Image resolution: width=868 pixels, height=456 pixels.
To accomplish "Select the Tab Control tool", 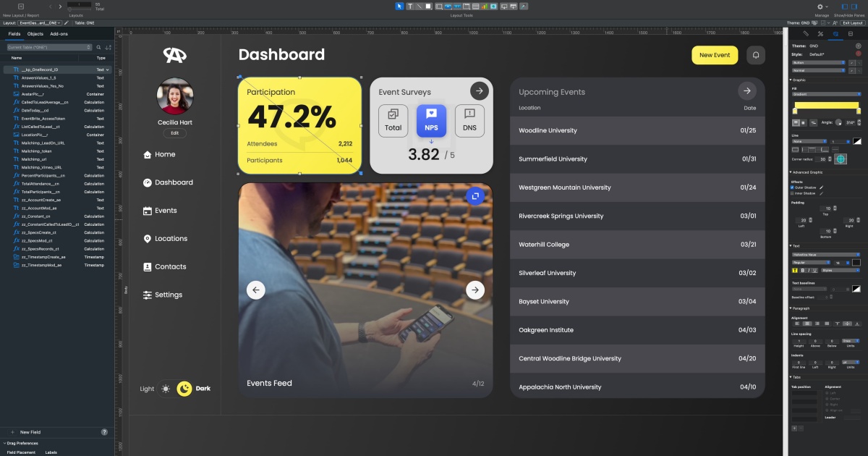I will (x=467, y=5).
